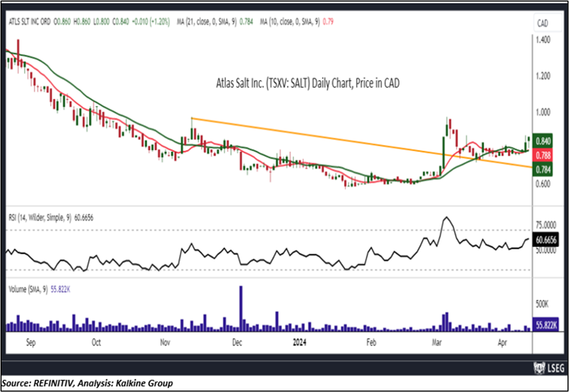Select the RSI (14, Wilder, Simple, 9) legend
The height and width of the screenshot is (392, 569).
click(x=42, y=217)
